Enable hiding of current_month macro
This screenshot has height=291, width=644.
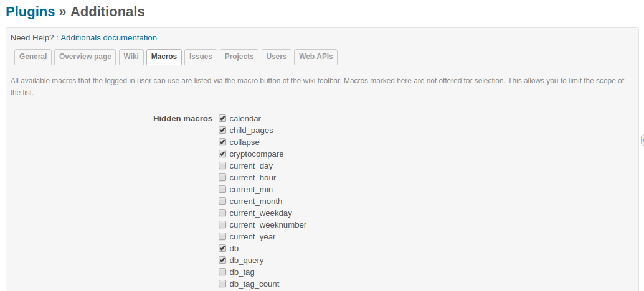(x=222, y=201)
